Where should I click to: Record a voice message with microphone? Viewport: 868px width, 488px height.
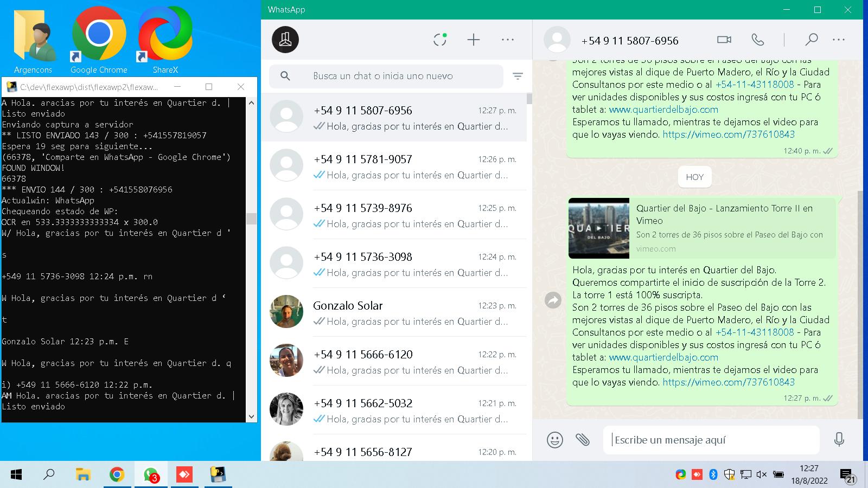[839, 439]
